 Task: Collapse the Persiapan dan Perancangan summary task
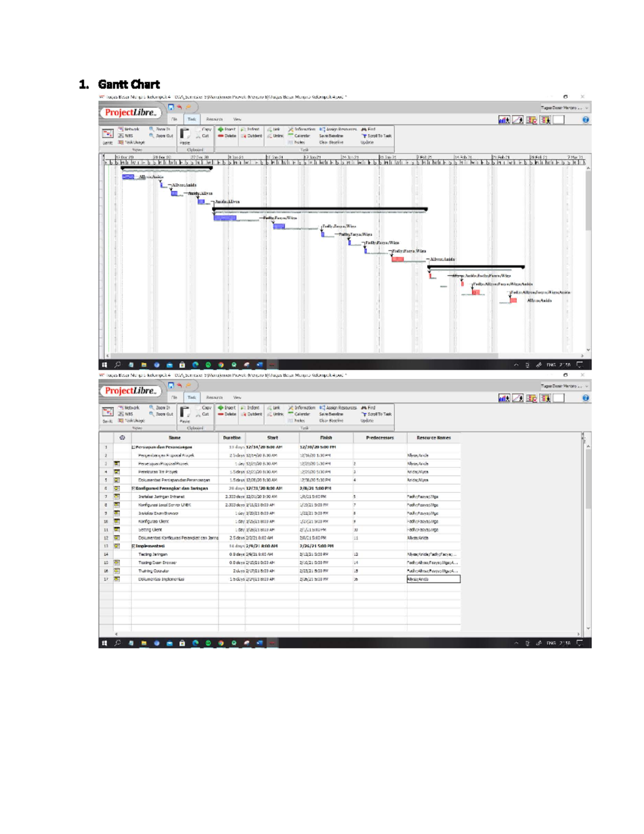[134, 446]
